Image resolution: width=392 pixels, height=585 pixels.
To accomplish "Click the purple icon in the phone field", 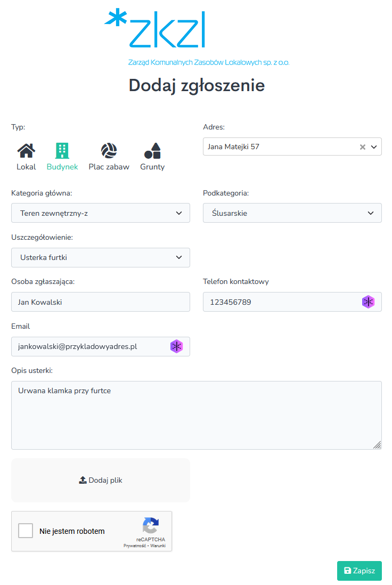I will [x=368, y=302].
